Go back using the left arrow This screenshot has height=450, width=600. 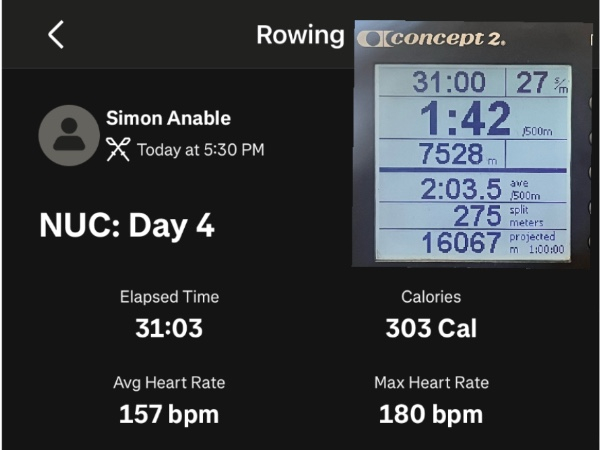(x=56, y=35)
